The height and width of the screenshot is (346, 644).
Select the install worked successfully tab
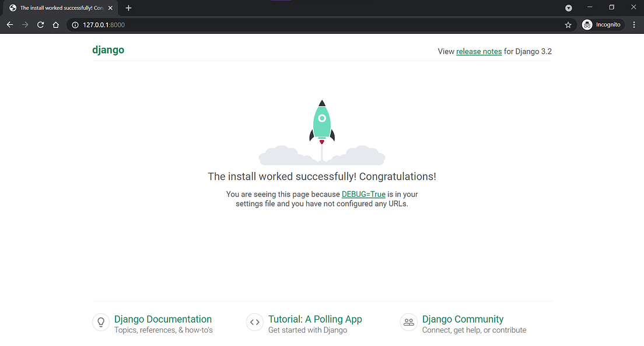tap(58, 8)
